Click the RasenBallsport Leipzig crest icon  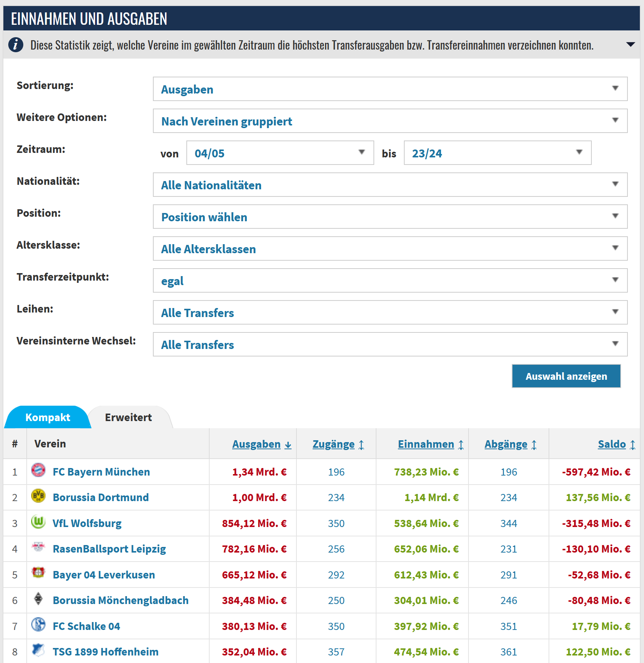pyautogui.click(x=38, y=547)
